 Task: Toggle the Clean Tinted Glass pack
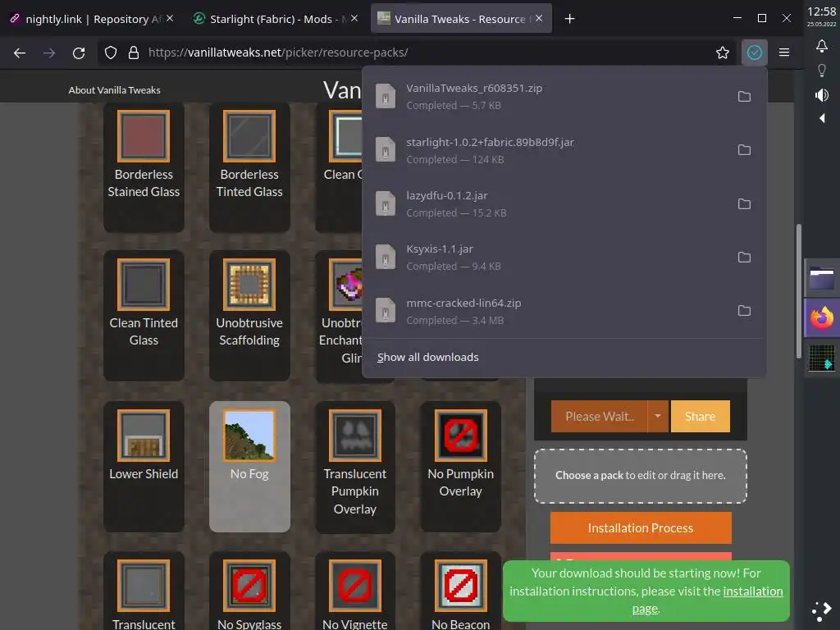click(144, 316)
